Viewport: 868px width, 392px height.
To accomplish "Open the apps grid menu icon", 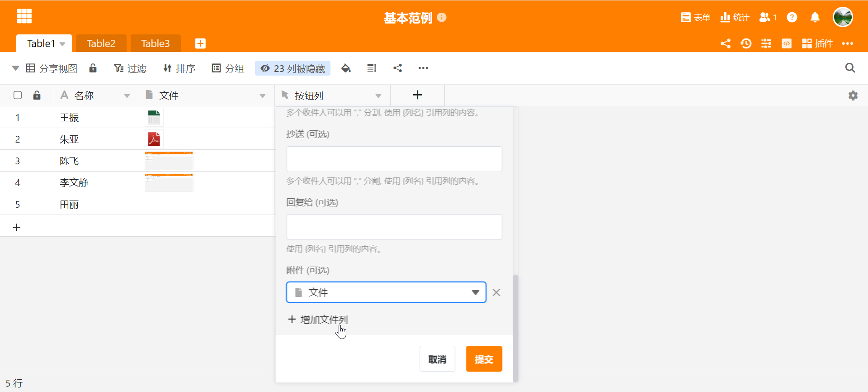I will pos(24,16).
